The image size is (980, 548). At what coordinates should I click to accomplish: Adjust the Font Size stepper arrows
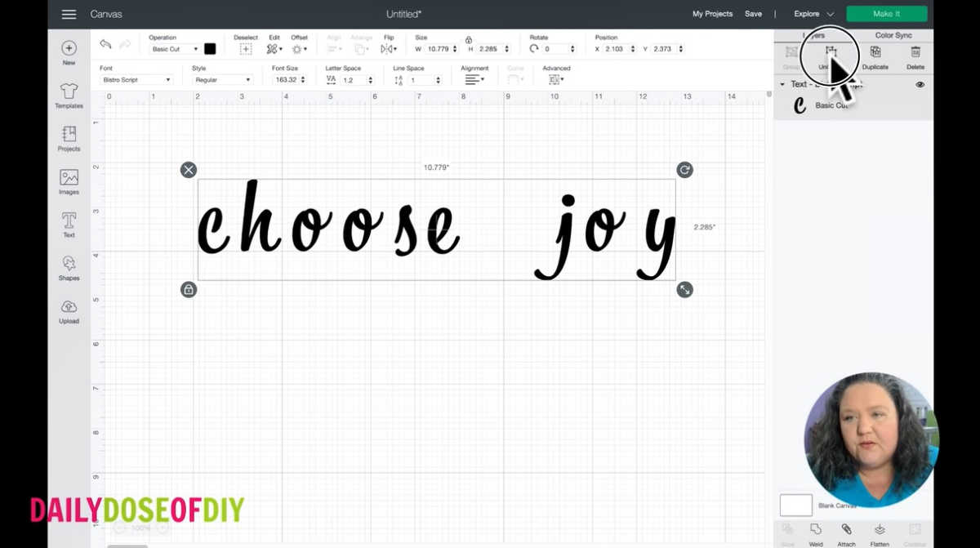[x=303, y=80]
